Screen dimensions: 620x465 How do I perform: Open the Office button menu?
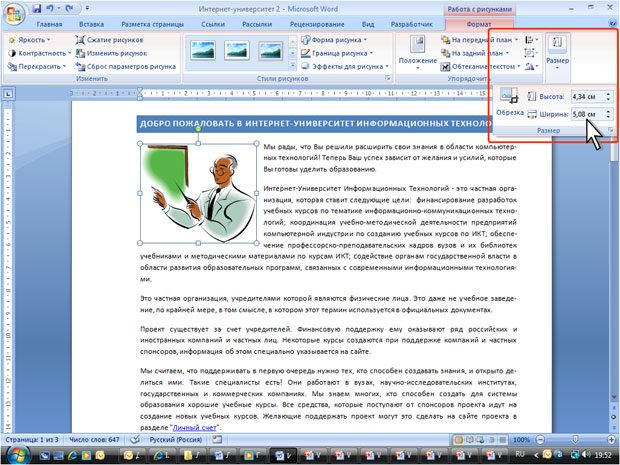coord(14,14)
